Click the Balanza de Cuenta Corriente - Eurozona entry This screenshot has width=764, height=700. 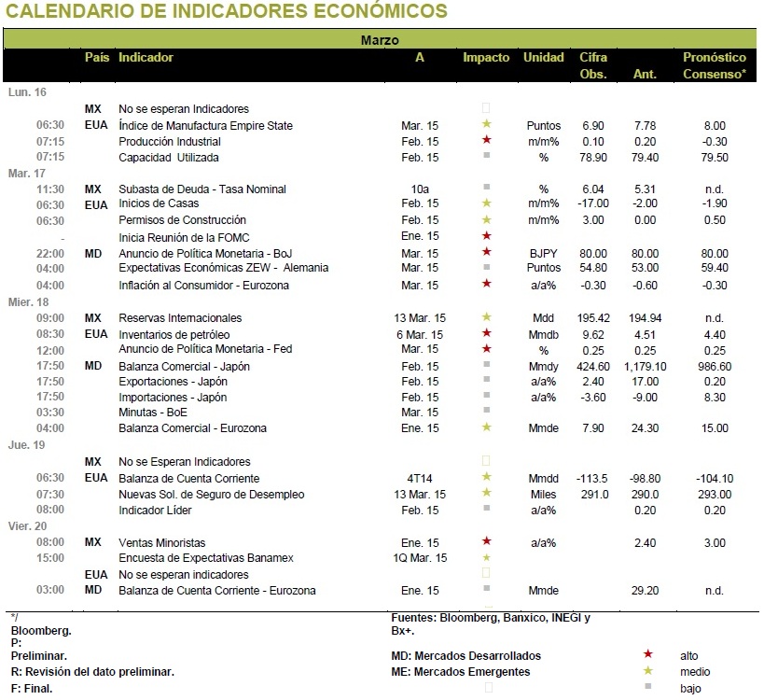tap(216, 590)
